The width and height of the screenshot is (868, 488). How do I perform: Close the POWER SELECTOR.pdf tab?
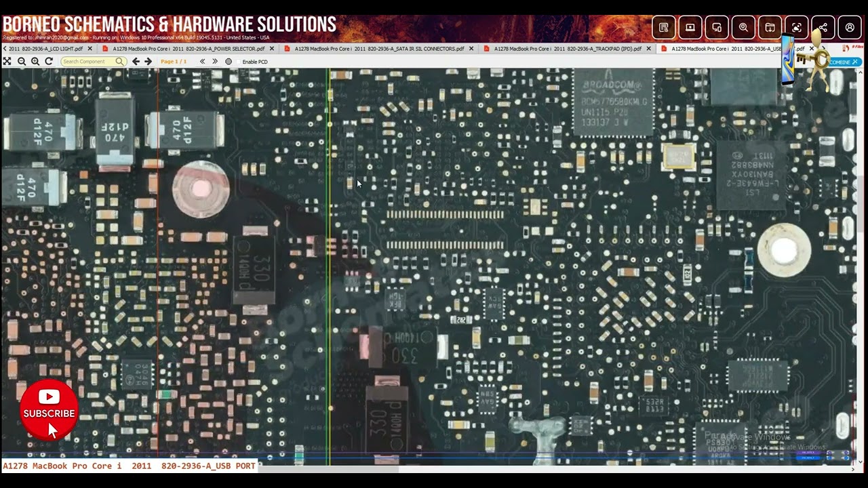(272, 49)
